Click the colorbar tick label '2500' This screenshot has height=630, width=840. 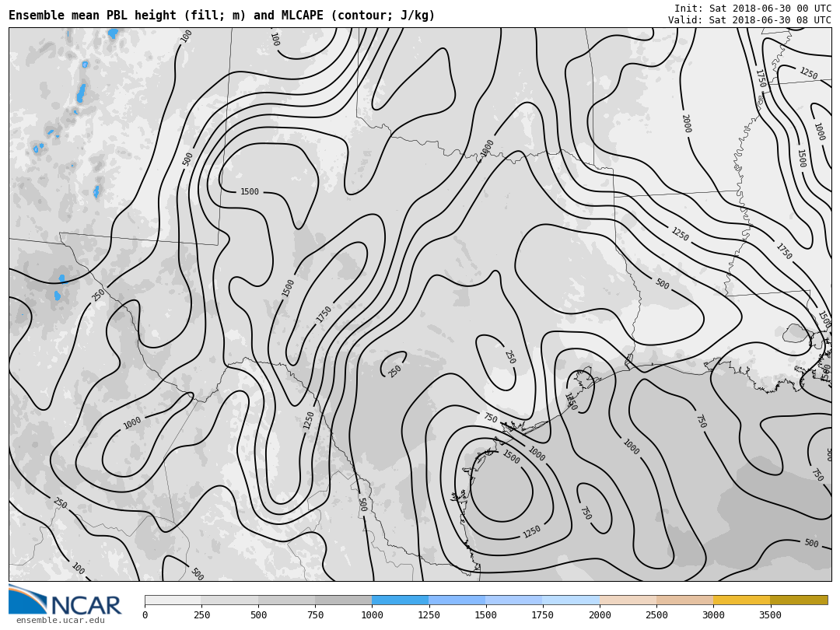tap(656, 615)
